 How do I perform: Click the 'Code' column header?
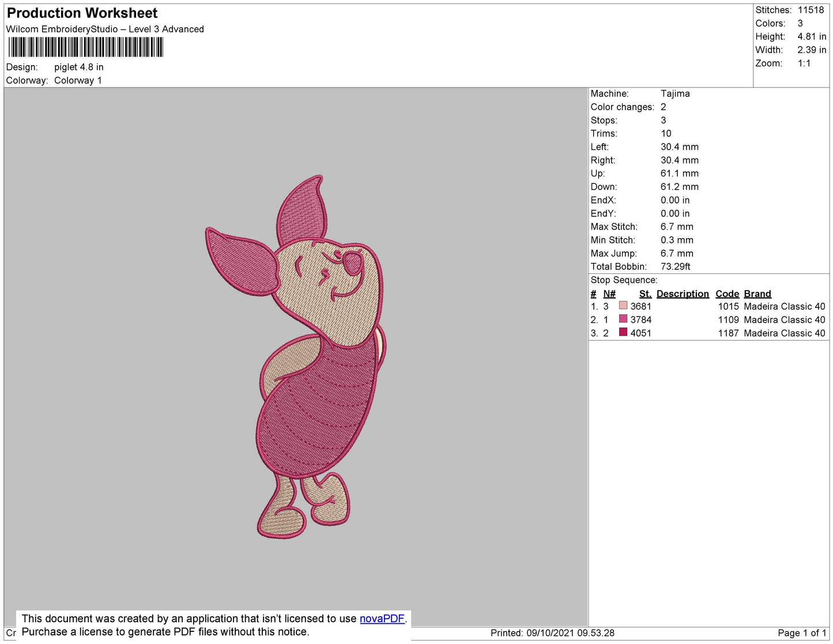click(727, 294)
